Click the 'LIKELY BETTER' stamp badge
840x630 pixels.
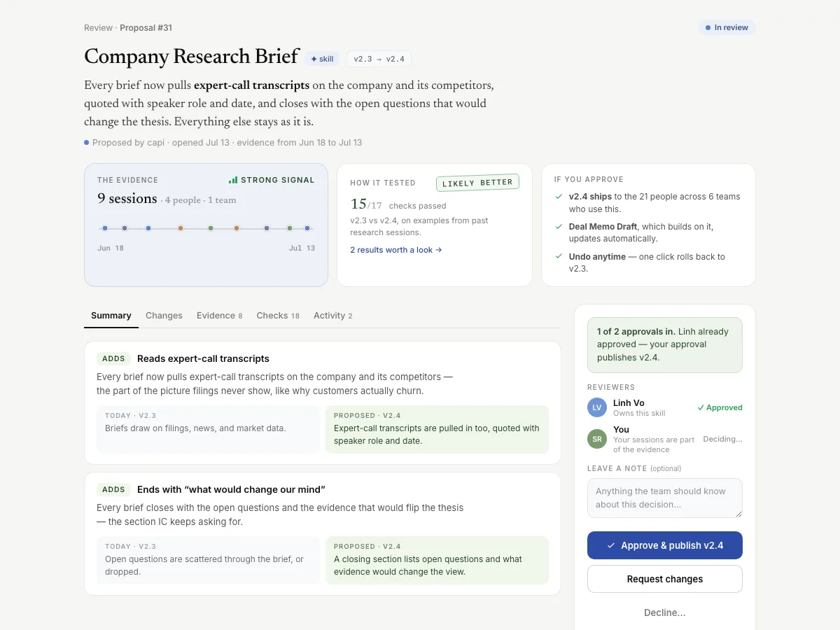point(478,183)
